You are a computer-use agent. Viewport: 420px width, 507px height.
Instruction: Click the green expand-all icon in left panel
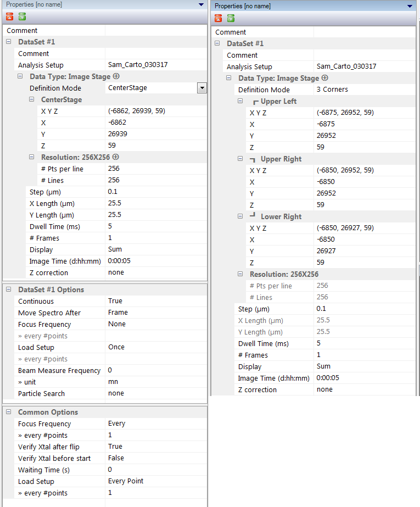point(22,17)
